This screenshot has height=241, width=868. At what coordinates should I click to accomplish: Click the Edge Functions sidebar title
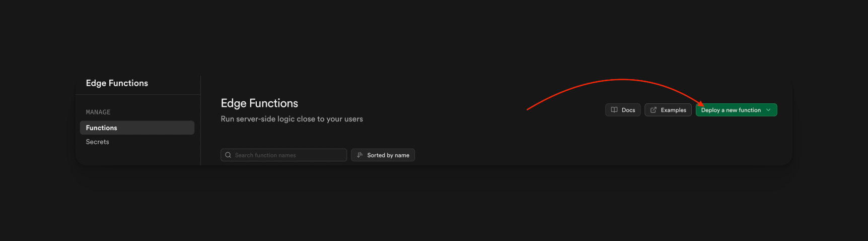tap(117, 83)
